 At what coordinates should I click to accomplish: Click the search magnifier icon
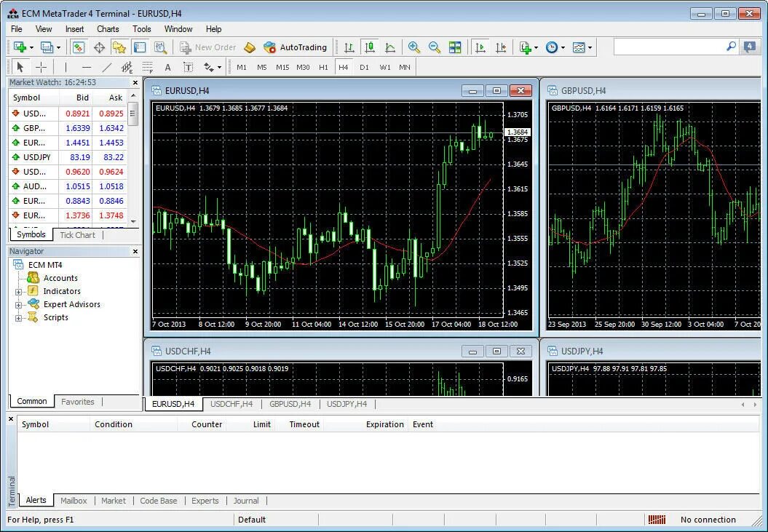731,47
